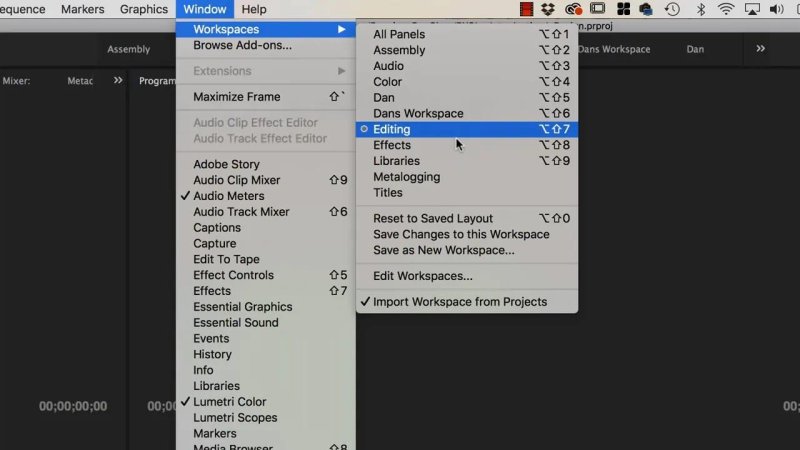
Task: Open Essential Sound panel
Action: 265,323
